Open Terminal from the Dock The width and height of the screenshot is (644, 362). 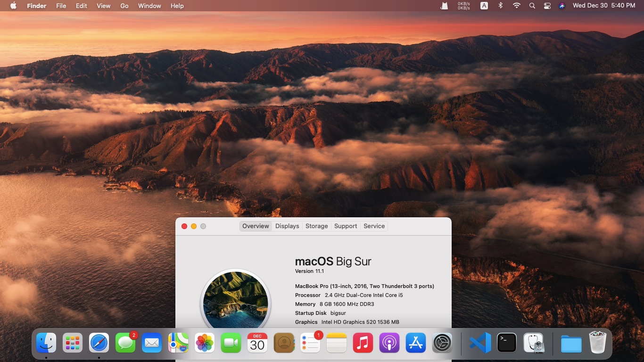point(507,343)
